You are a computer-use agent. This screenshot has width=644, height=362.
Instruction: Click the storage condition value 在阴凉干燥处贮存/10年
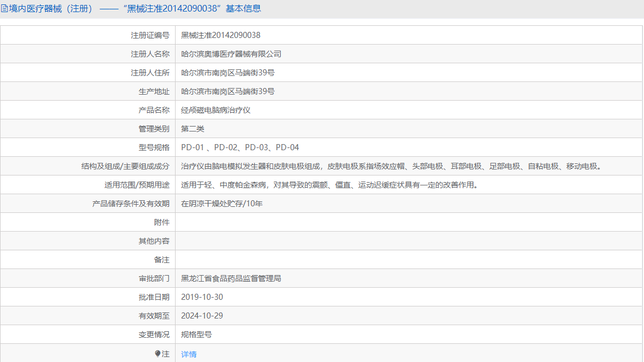(x=222, y=204)
